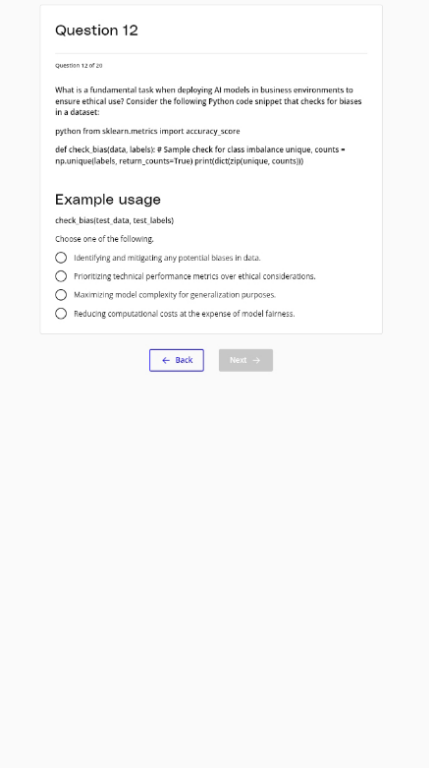Image resolution: width=429 pixels, height=768 pixels.
Task: Click the answer text 'Reducing computational costs at the expense'
Action: click(x=184, y=313)
